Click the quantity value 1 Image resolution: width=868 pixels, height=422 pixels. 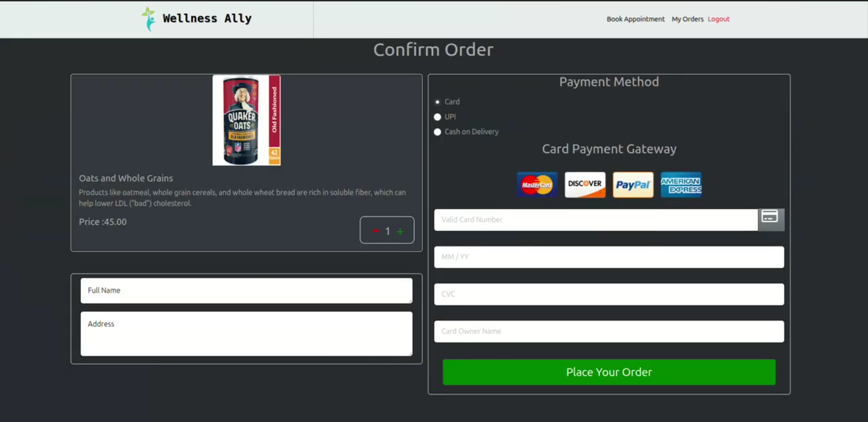click(388, 231)
